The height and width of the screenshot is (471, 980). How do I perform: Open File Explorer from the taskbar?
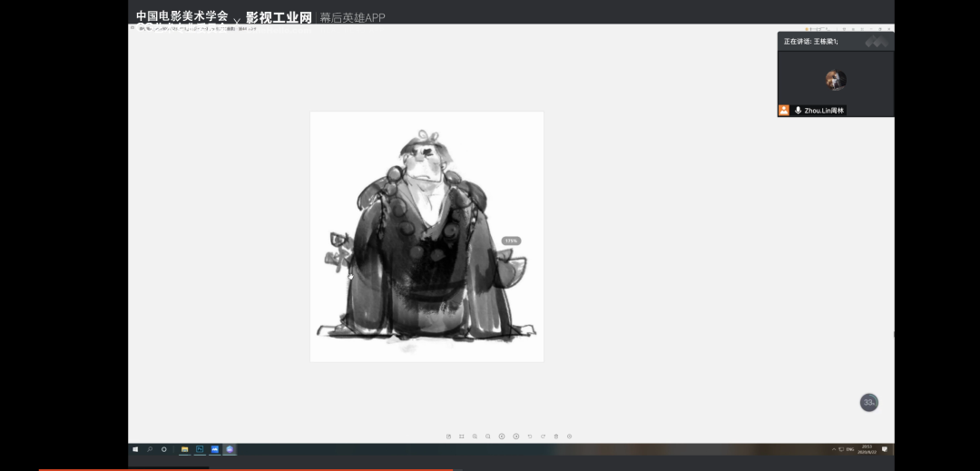pyautogui.click(x=184, y=449)
